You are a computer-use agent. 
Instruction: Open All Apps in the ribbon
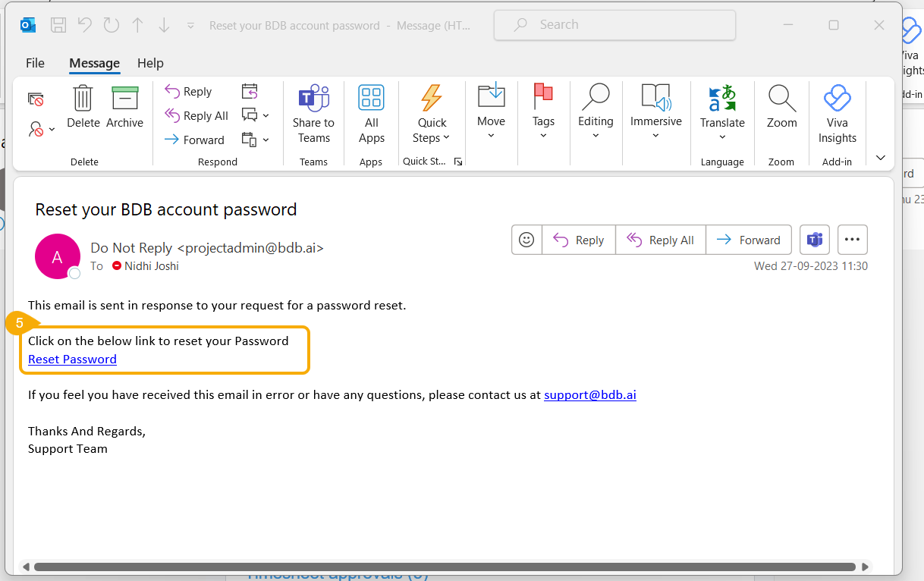tap(371, 99)
